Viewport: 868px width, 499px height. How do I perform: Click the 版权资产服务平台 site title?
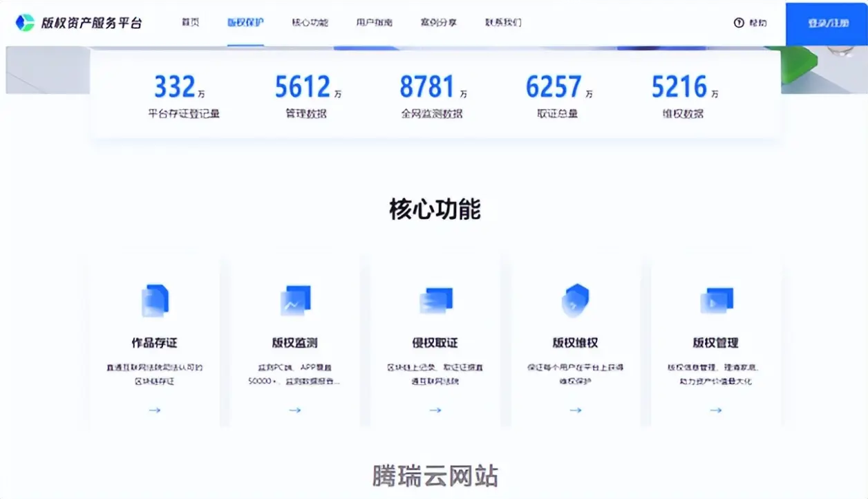91,23
